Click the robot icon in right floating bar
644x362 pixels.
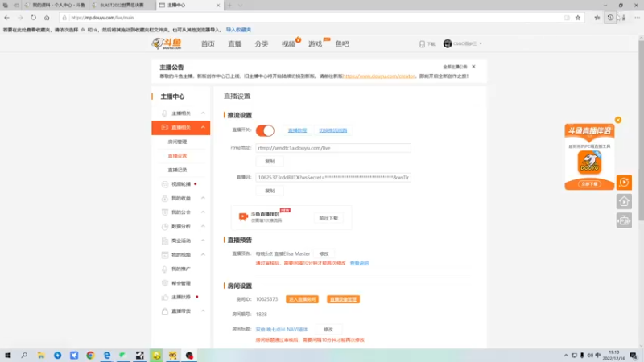pos(624,220)
